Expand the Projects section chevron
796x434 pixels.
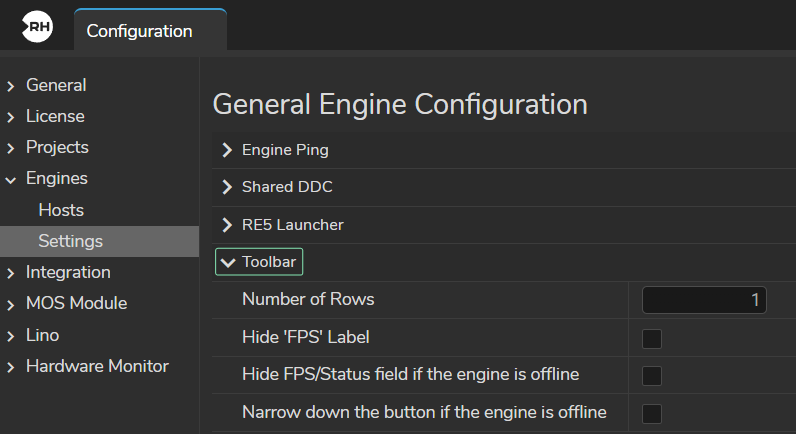click(x=11, y=148)
